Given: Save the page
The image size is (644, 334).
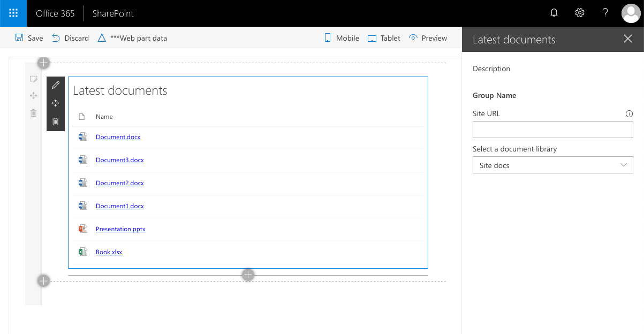Looking at the screenshot, I should pyautogui.click(x=29, y=38).
